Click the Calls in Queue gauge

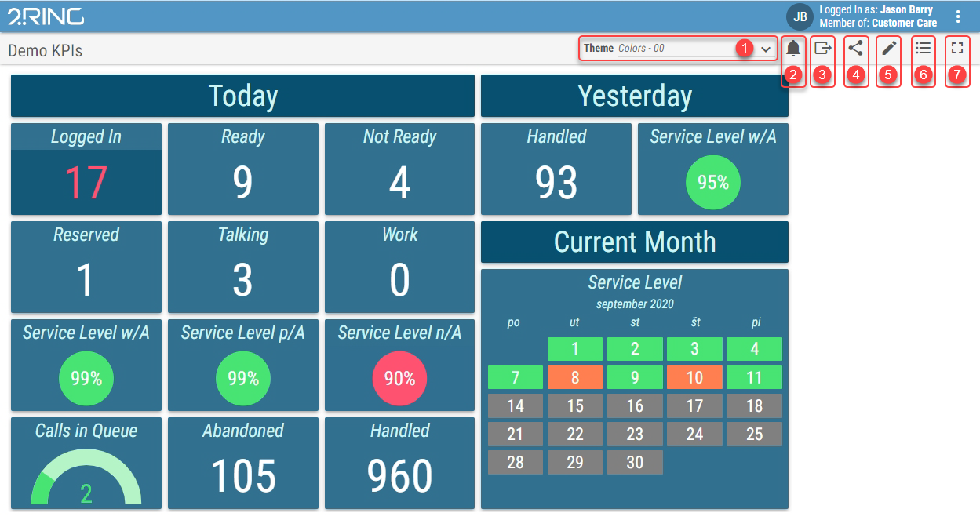pos(86,480)
